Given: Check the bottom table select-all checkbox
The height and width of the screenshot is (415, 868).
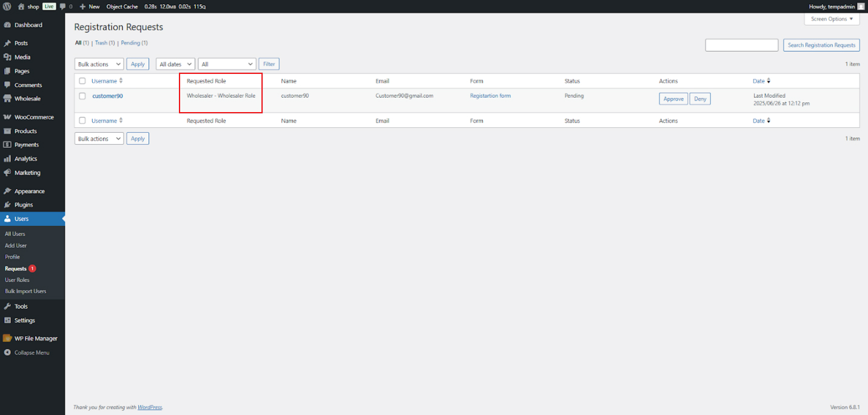Looking at the screenshot, I should [x=82, y=120].
